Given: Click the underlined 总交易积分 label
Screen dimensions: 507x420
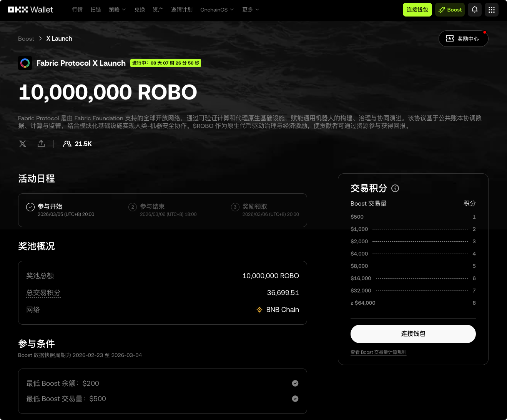Looking at the screenshot, I should tap(43, 293).
